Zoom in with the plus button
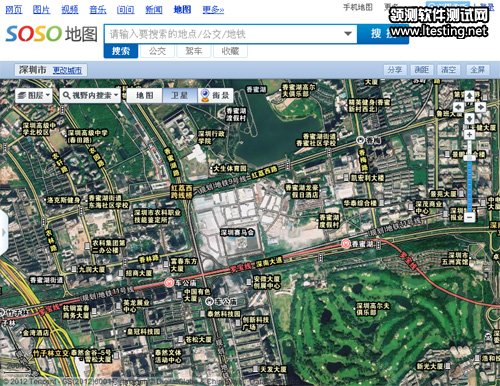The width and height of the screenshot is (500, 386). (469, 135)
